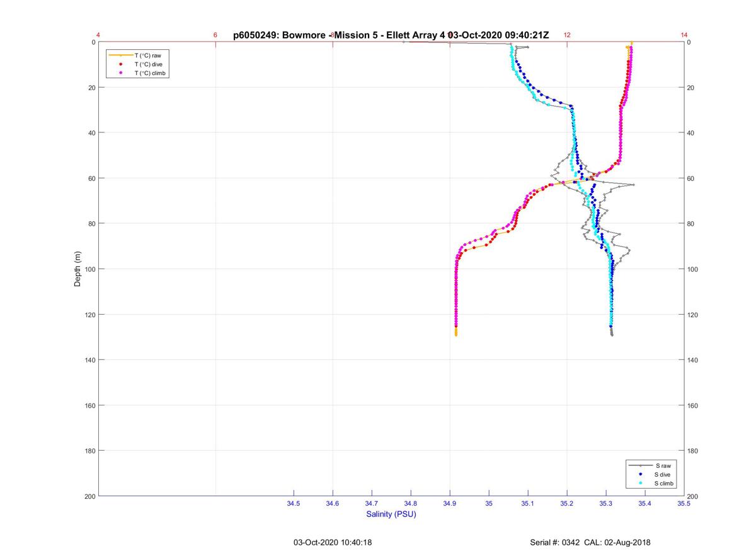The width and height of the screenshot is (756, 558).
Task: Click the 100 tick on right depth axis
Action: tap(694, 269)
